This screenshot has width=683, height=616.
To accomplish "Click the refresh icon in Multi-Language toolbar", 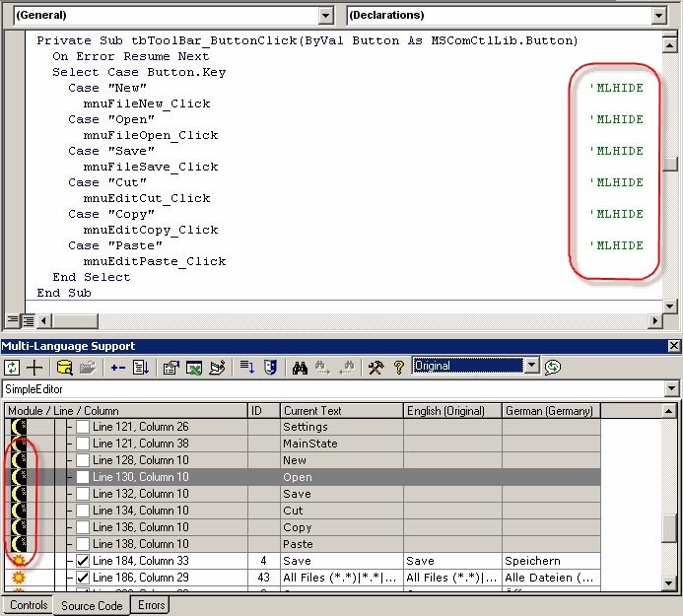I will tap(13, 367).
